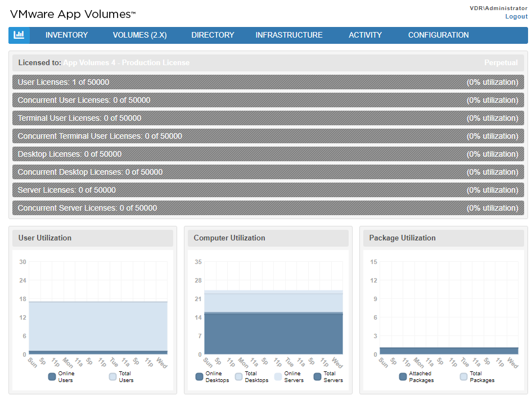Viewport: 532px width, 400px height.
Task: Toggle the Online Users legend swatch
Action: (x=52, y=376)
